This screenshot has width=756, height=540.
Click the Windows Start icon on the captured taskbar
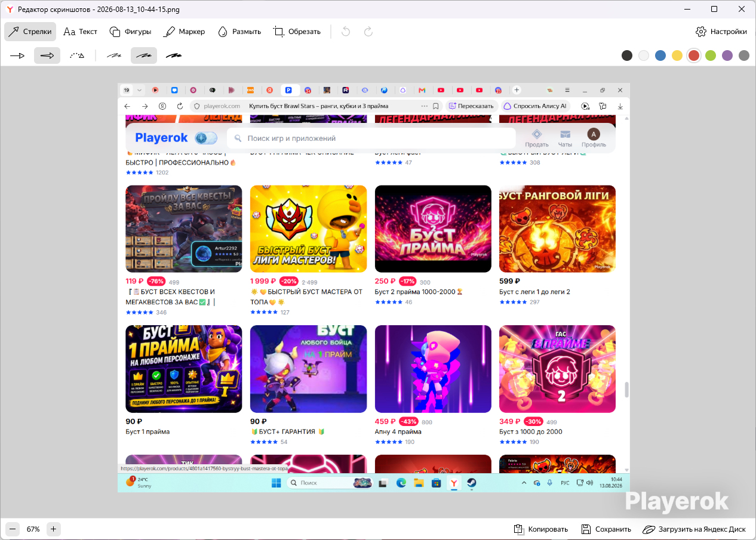[x=276, y=483]
